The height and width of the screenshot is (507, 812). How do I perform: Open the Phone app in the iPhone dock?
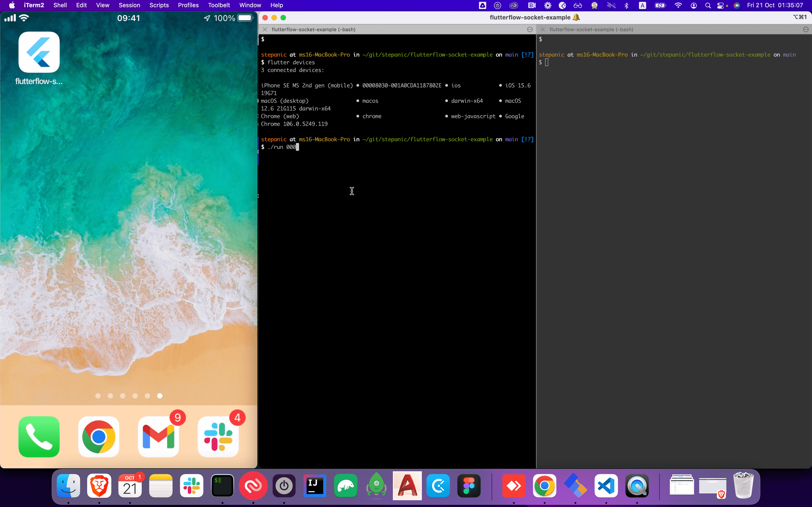point(39,437)
